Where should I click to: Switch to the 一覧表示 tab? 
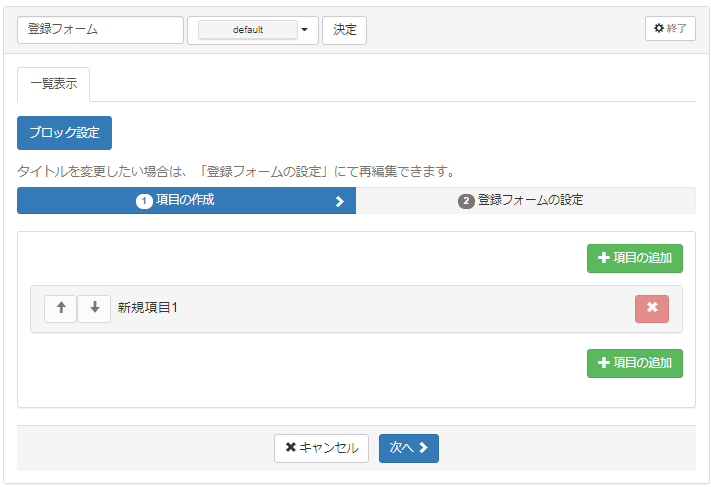[53, 85]
